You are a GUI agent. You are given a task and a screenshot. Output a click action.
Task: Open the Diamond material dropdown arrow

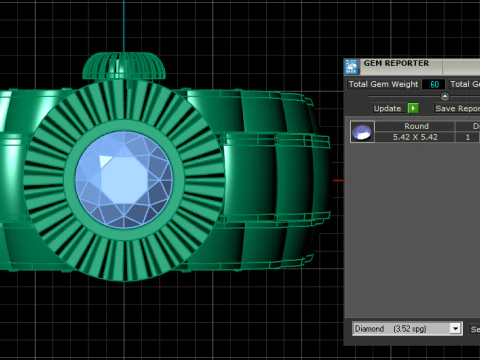pyautogui.click(x=455, y=329)
